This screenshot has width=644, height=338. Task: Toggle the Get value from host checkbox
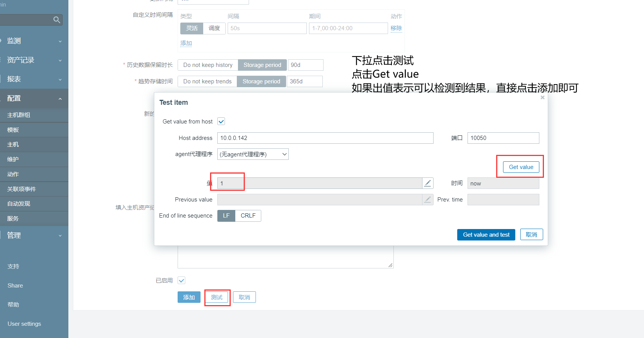(221, 122)
